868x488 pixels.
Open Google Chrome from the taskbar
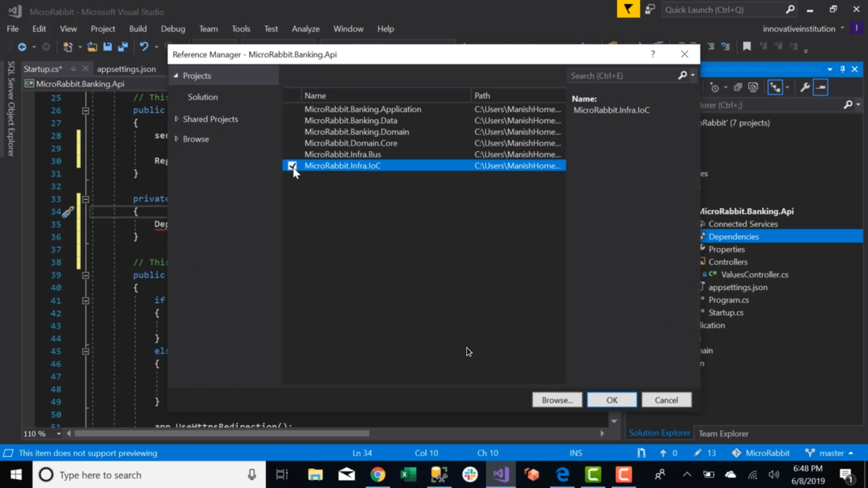point(378,474)
